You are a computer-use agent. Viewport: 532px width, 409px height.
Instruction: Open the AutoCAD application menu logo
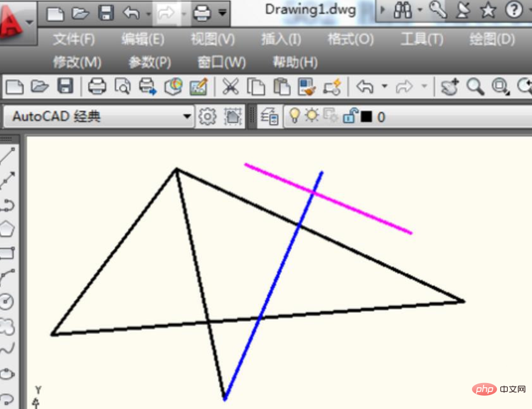[x=13, y=23]
